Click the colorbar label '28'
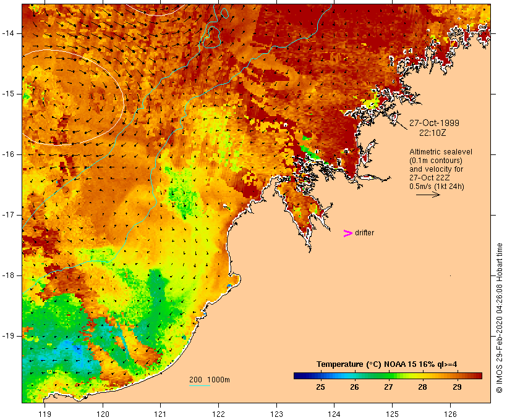The height and width of the screenshot is (420, 507). pyautogui.click(x=423, y=387)
